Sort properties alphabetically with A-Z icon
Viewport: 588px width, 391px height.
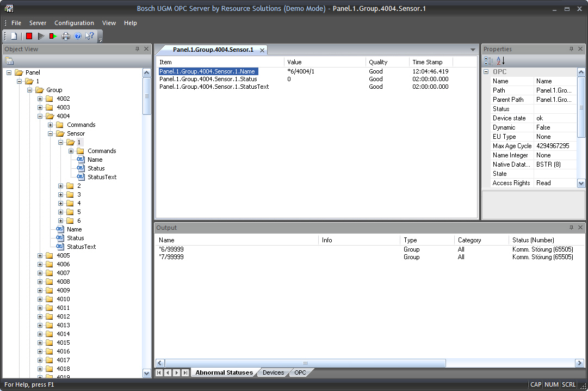click(x=500, y=60)
